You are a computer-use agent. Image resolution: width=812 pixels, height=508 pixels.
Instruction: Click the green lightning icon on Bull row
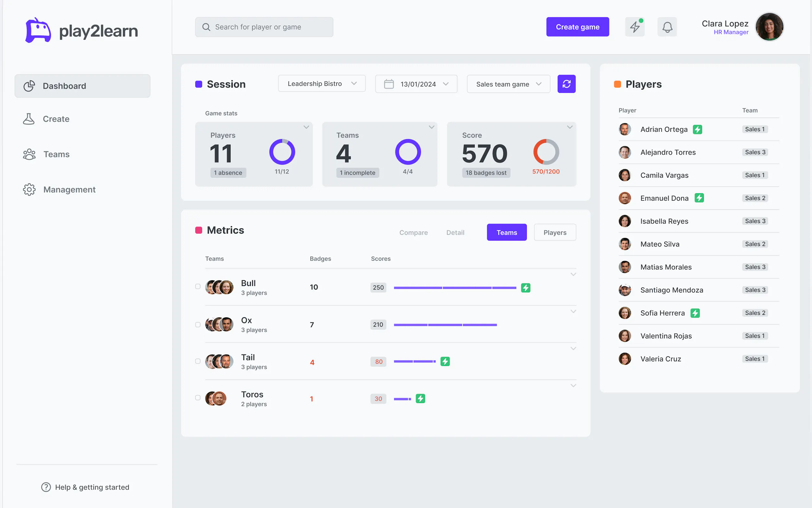525,288
